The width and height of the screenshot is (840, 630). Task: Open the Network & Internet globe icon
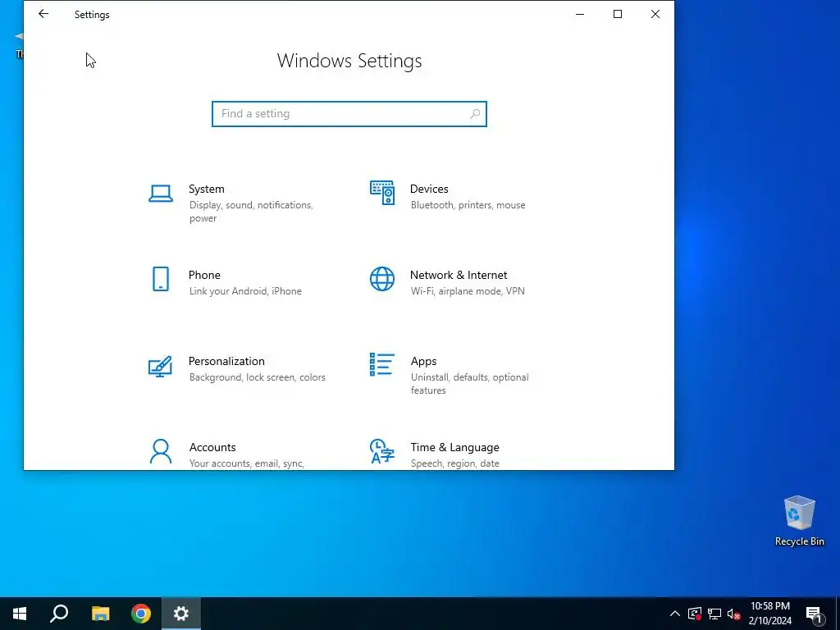(382, 279)
